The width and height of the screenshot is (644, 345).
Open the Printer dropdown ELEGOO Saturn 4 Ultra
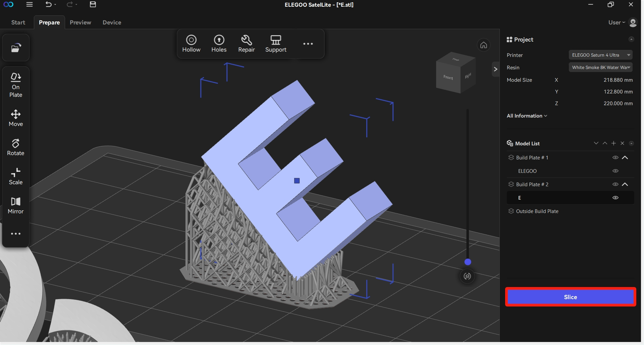click(600, 55)
